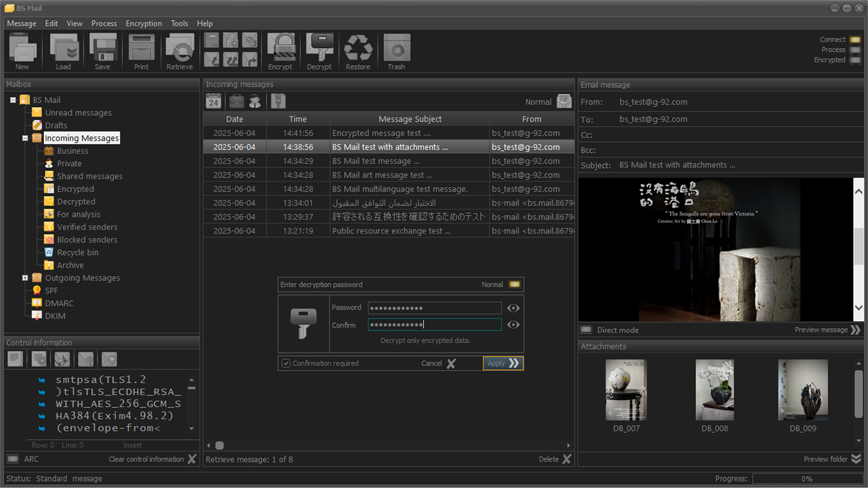The image size is (868, 488).
Task: Expand the Preview folder chevron
Action: pyautogui.click(x=856, y=459)
